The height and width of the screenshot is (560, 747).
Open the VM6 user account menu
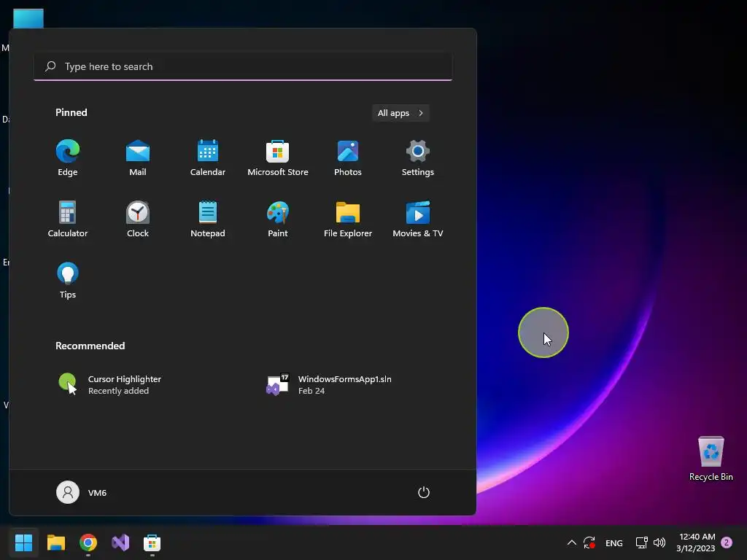(x=82, y=492)
